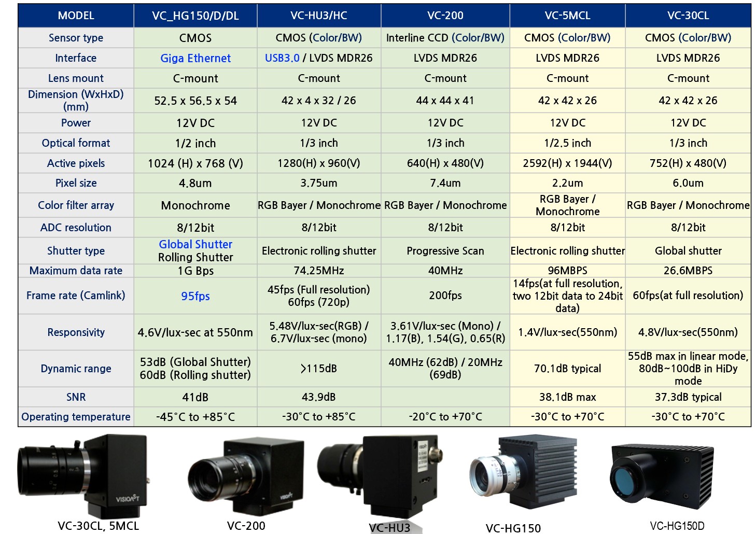Click the MODEL column header
The image size is (756, 534).
[76, 16]
